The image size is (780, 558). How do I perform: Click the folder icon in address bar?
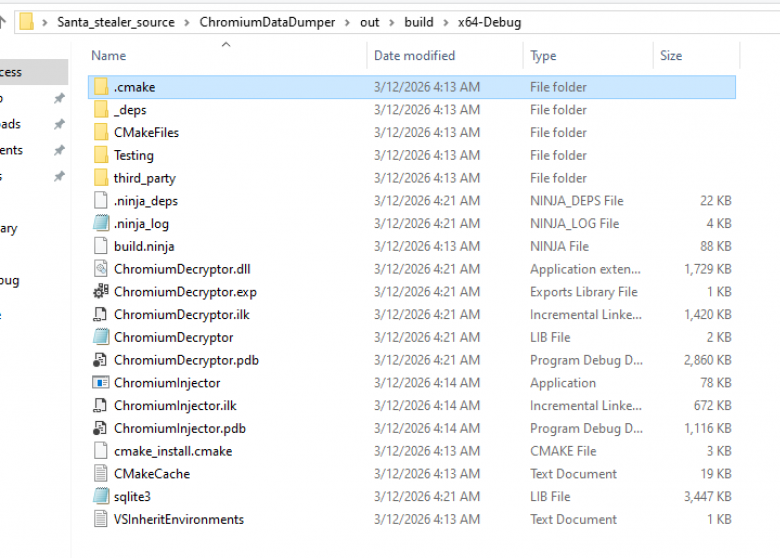[26, 22]
